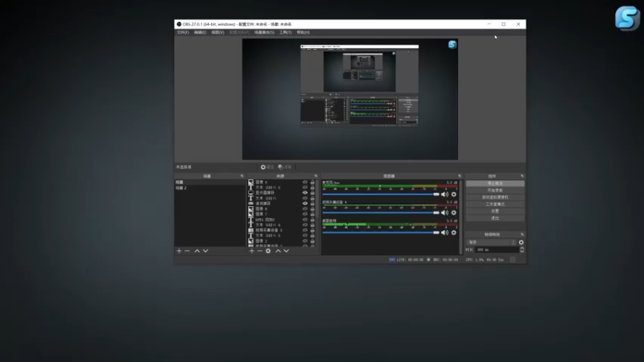Adjust the 视频采集设备 4 volume slider
644x362 pixels.
pyautogui.click(x=381, y=212)
